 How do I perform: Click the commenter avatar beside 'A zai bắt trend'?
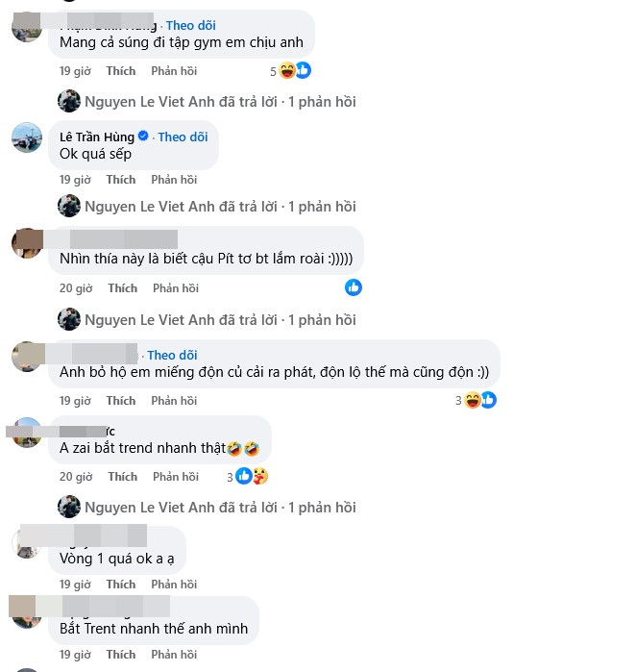pos(27,433)
